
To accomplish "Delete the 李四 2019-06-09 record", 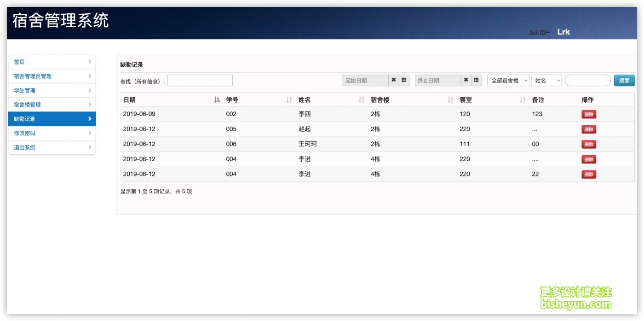I will click(589, 114).
